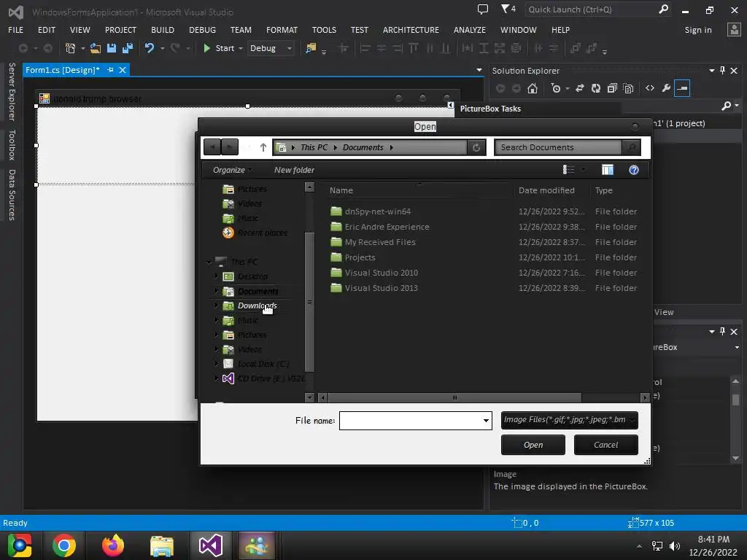The height and width of the screenshot is (560, 747).
Task: Open the Server Explorer side panel
Action: pyautogui.click(x=12, y=91)
